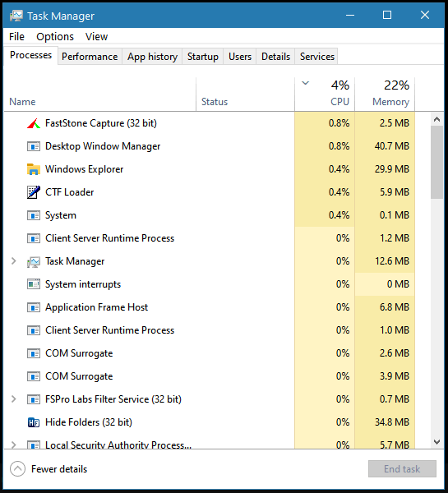This screenshot has width=448, height=493.
Task: Select the Application Frame Host process
Action: 210,307
